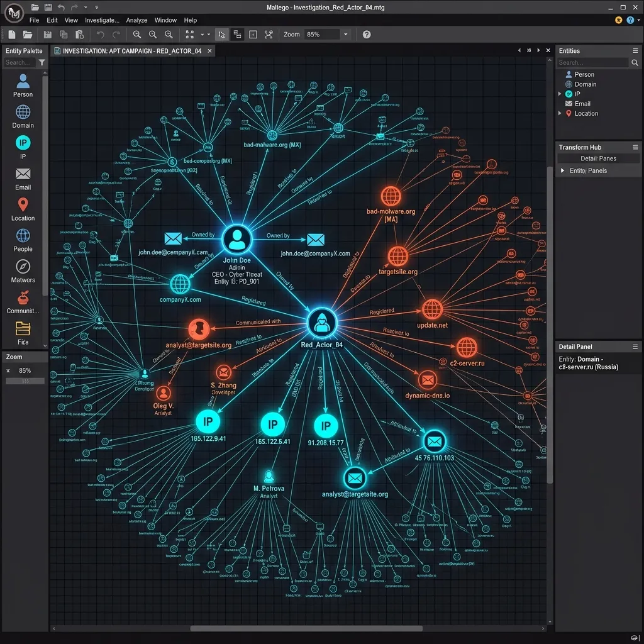Click the quick-access Undo arrow in the title bar
Screen dimensions: 644x644
click(x=61, y=7)
